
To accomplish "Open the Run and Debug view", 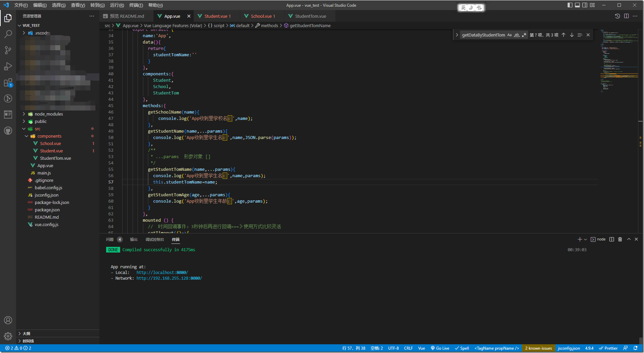I will coord(8,66).
